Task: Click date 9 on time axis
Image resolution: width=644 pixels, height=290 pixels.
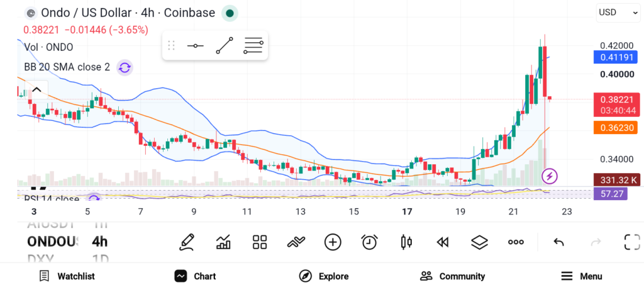Action: click(194, 212)
